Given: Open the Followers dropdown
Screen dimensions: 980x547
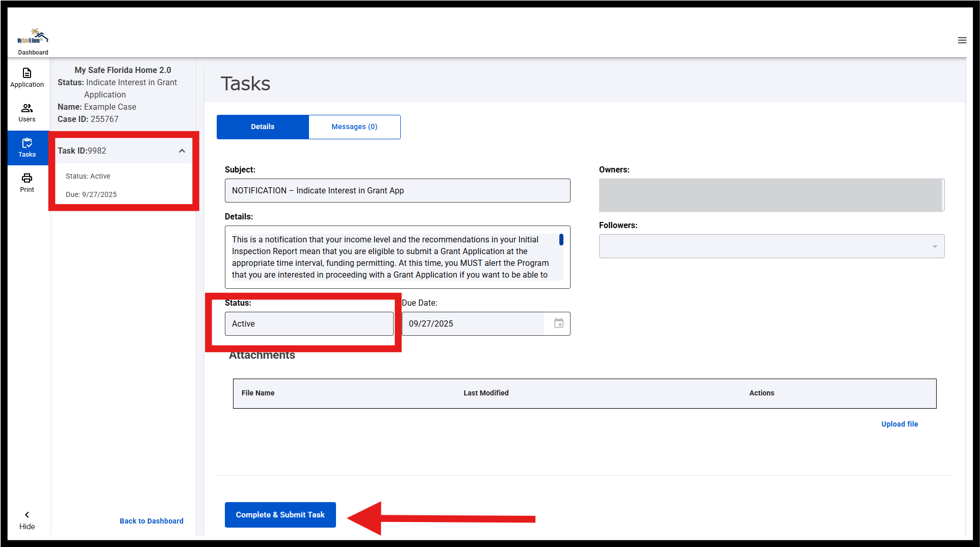Looking at the screenshot, I should click(x=771, y=246).
